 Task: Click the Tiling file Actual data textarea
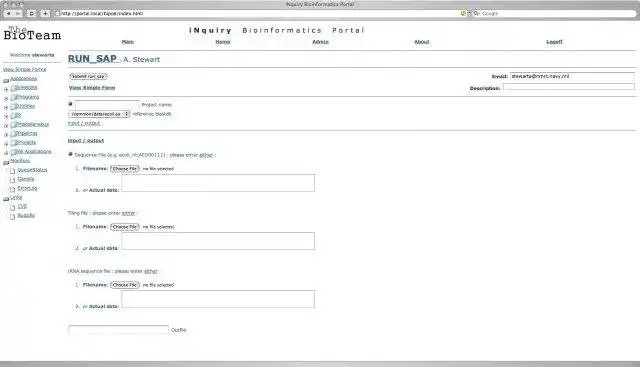(x=218, y=241)
